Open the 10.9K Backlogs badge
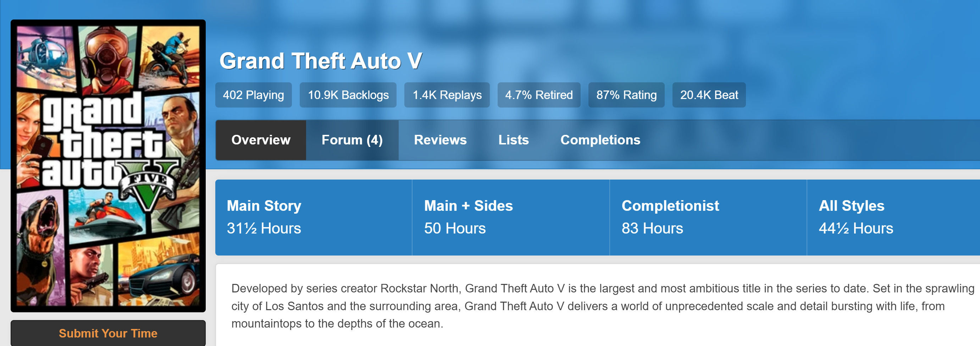Viewport: 980px width, 346px height. coord(348,95)
